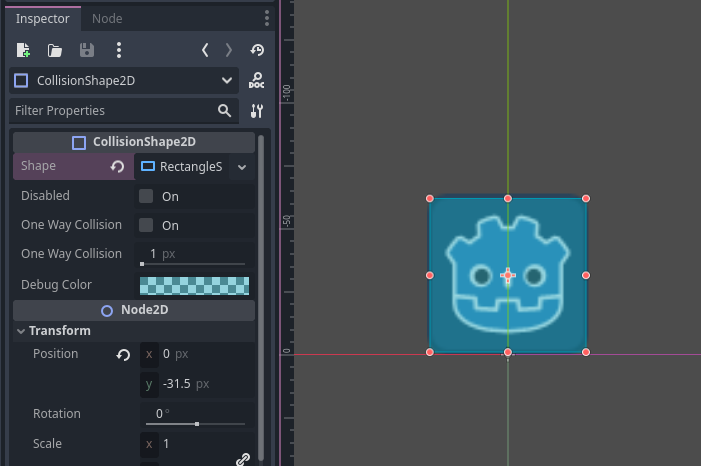Click the top-right collision shape handle
This screenshot has width=701, height=466.
586,198
